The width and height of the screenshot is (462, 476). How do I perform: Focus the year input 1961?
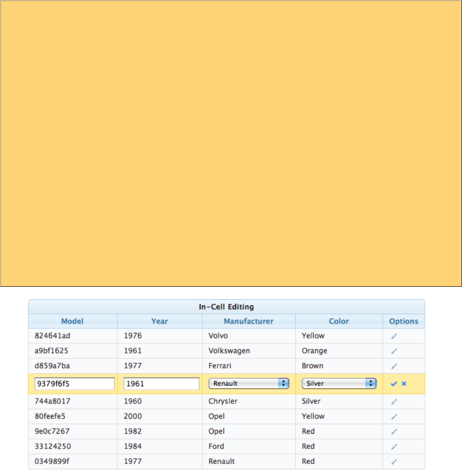[x=161, y=384]
